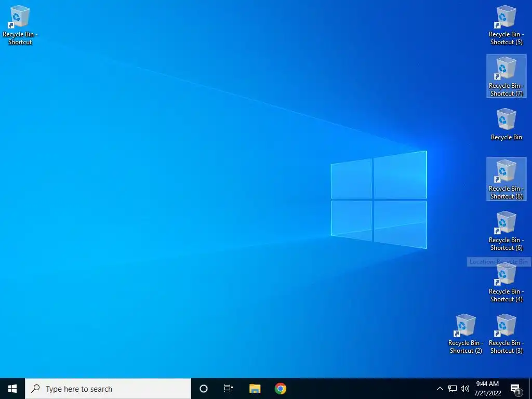Open Task View on the taskbar
Viewport: 532px width, 399px height.
[229, 389]
